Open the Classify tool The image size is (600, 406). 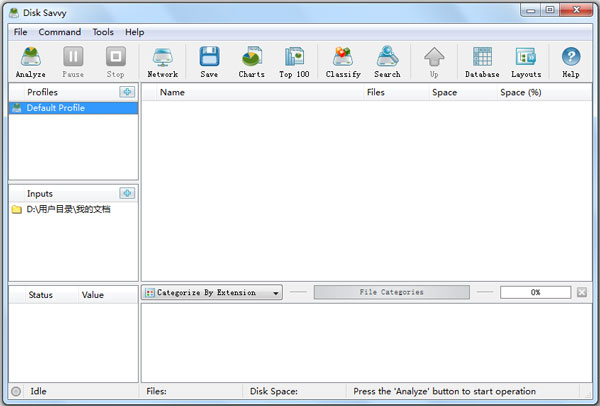tap(343, 62)
